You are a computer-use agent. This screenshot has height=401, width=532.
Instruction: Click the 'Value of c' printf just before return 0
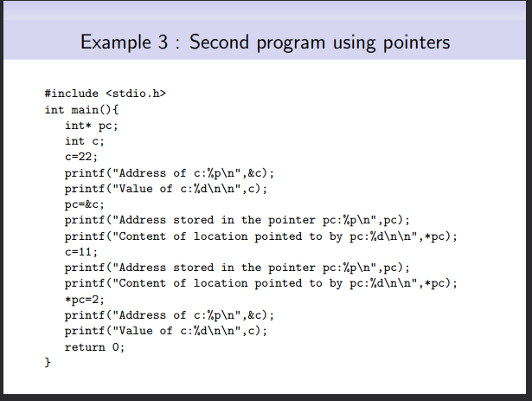point(166,331)
